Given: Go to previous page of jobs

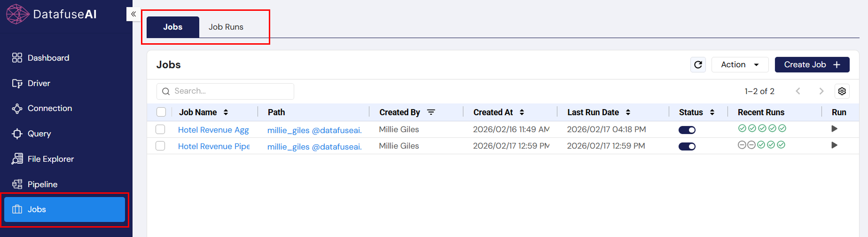Looking at the screenshot, I should coord(798,91).
